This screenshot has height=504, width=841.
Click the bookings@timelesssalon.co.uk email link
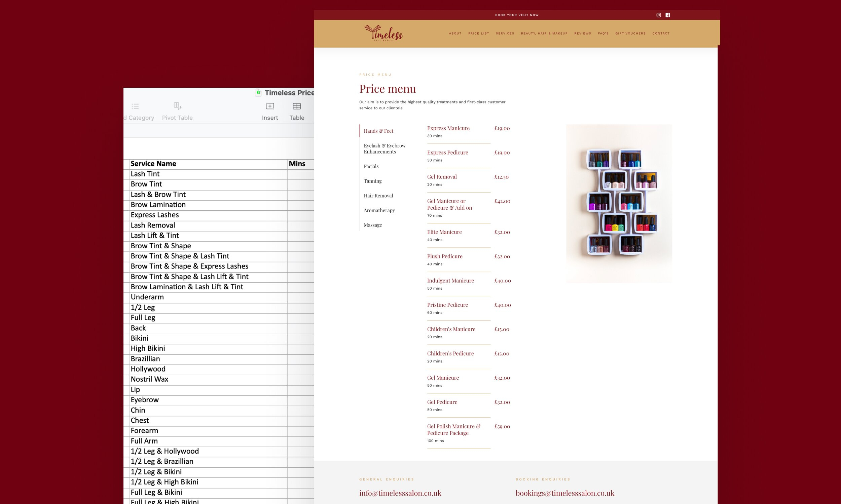point(564,493)
